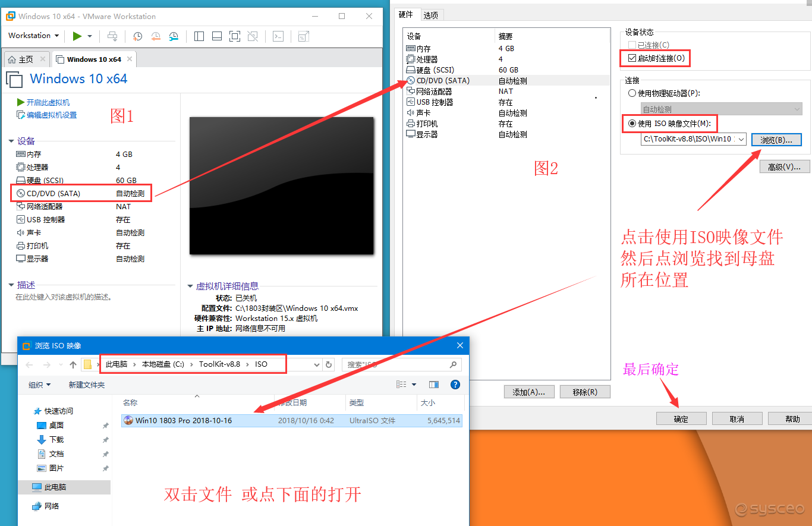The width and height of the screenshot is (812, 526).
Task: Click the 名称 column header
Action: 130,403
